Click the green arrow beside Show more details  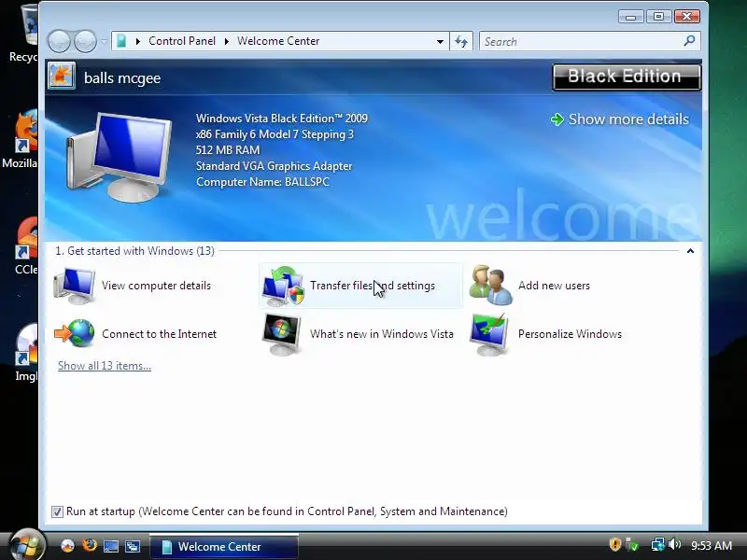click(x=557, y=119)
